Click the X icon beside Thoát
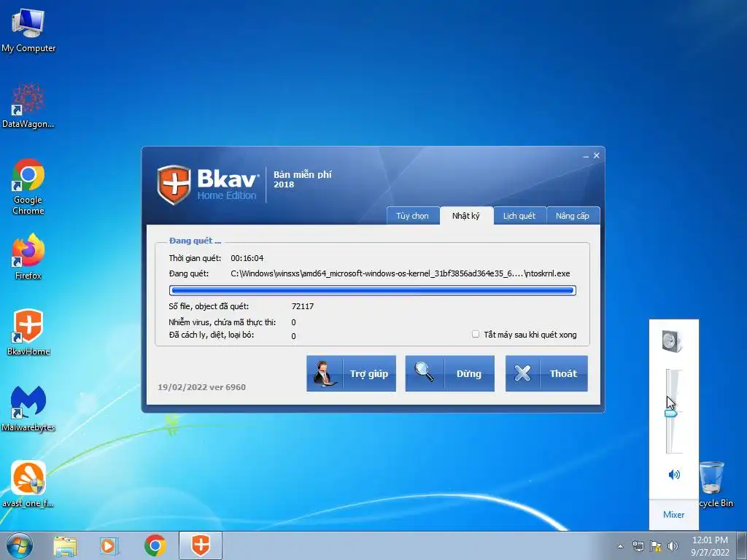 (x=522, y=373)
